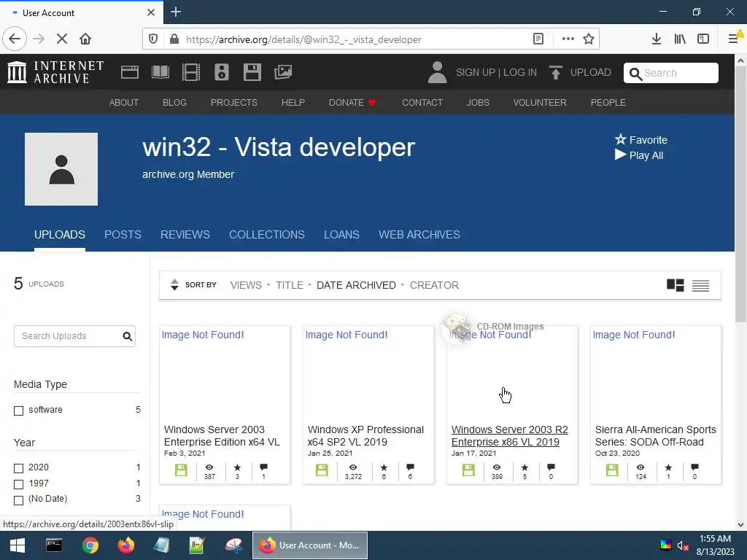
Task: Click the magnifier in Search Uploads box
Action: [127, 336]
